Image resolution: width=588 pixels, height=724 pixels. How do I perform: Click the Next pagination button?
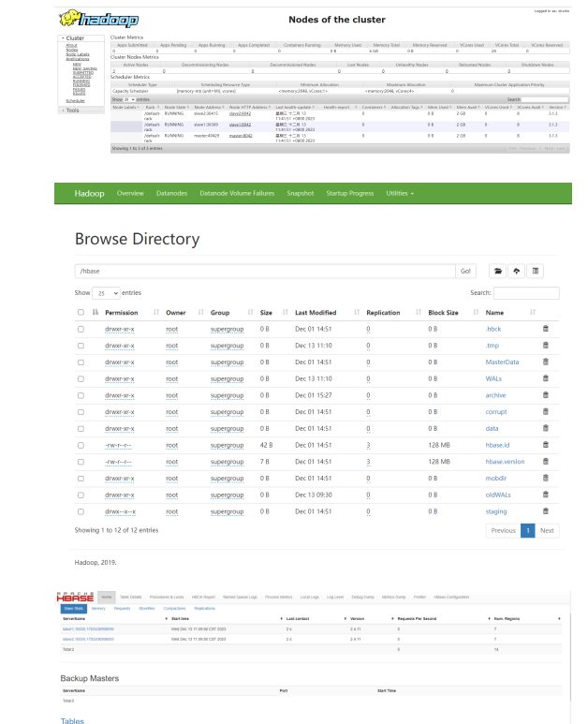pos(547,530)
